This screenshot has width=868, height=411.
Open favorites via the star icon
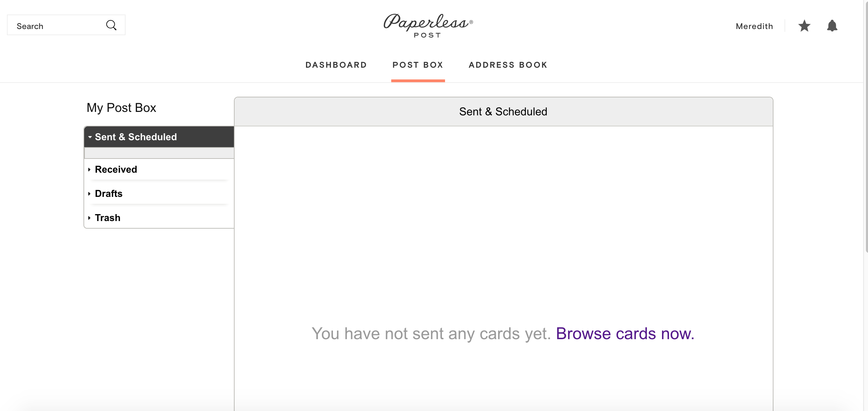(x=804, y=26)
